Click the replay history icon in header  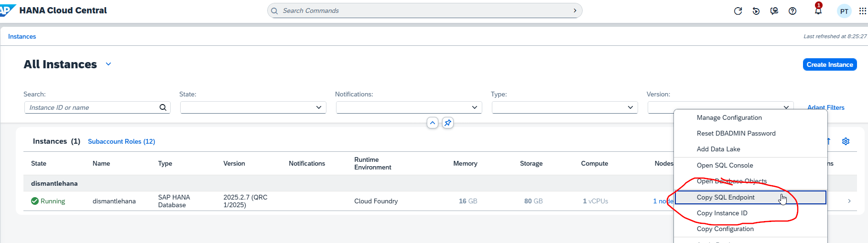coord(756,11)
